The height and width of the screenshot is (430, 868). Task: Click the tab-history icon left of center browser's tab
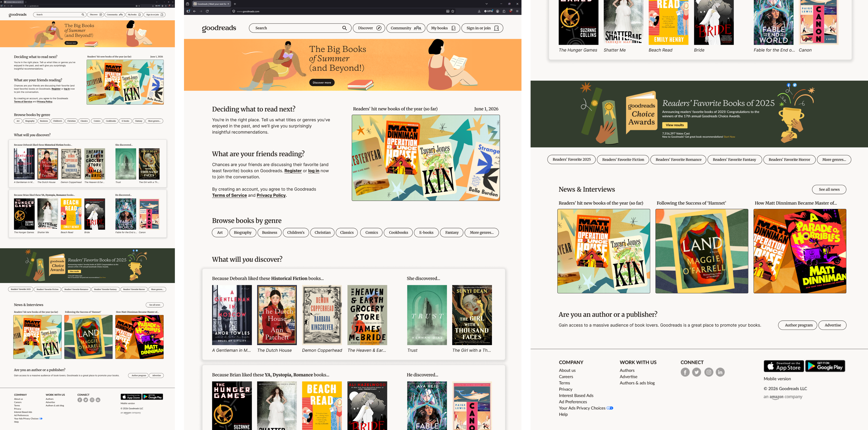click(x=188, y=4)
